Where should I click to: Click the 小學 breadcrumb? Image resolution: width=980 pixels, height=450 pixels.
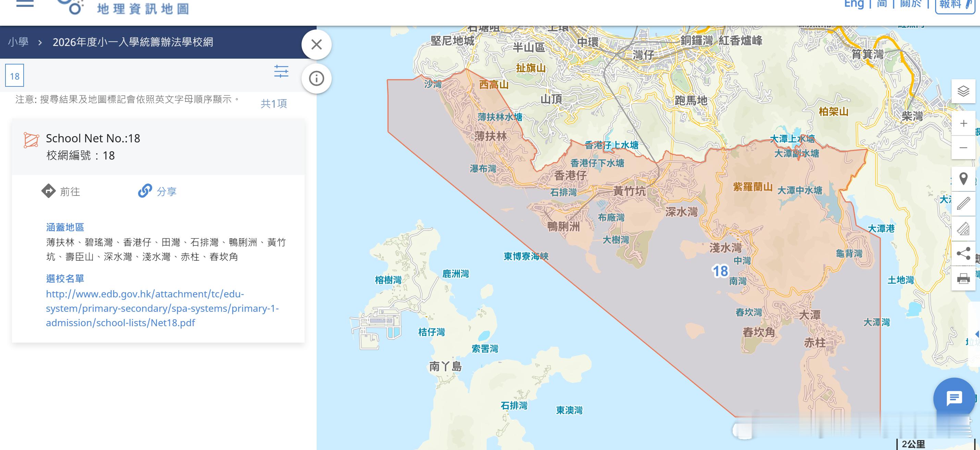18,42
